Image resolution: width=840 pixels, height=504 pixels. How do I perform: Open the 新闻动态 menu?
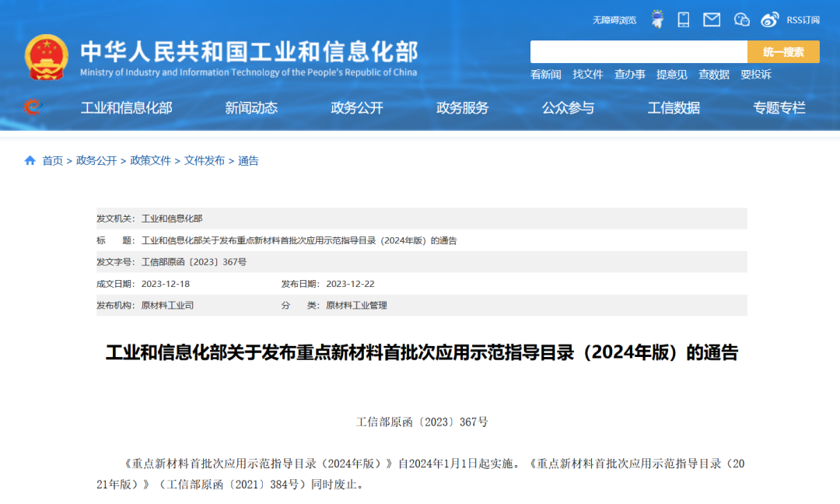[251, 108]
